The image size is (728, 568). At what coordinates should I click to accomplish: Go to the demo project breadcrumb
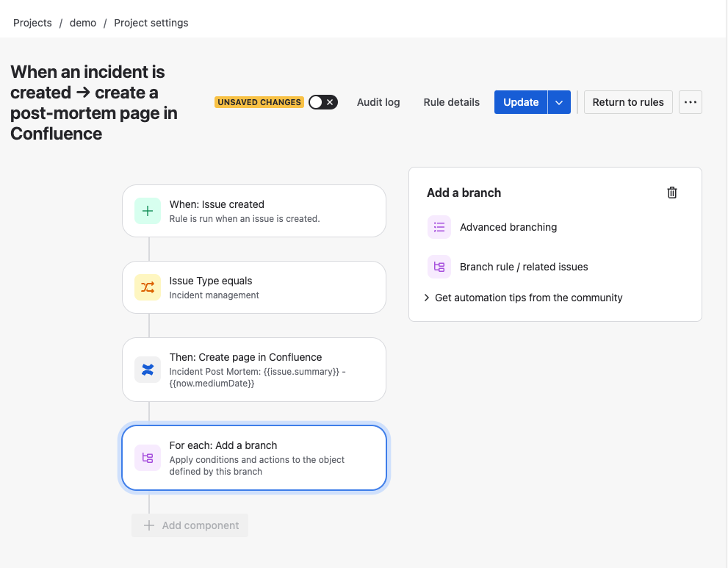click(x=83, y=23)
